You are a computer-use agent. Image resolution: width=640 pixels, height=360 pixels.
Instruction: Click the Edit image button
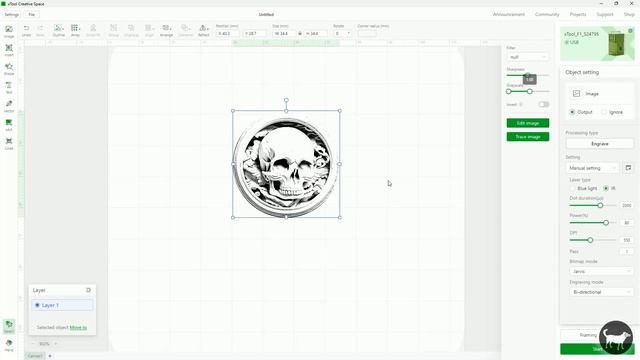528,123
